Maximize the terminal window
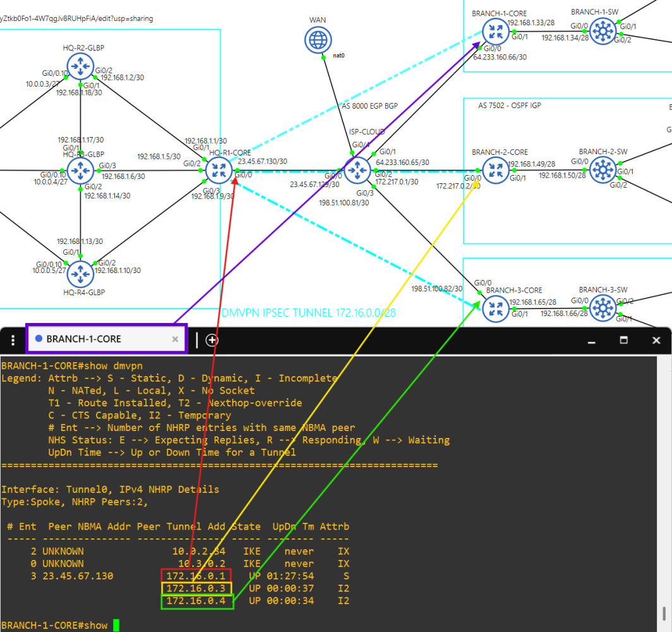The width and height of the screenshot is (672, 632). (x=623, y=340)
